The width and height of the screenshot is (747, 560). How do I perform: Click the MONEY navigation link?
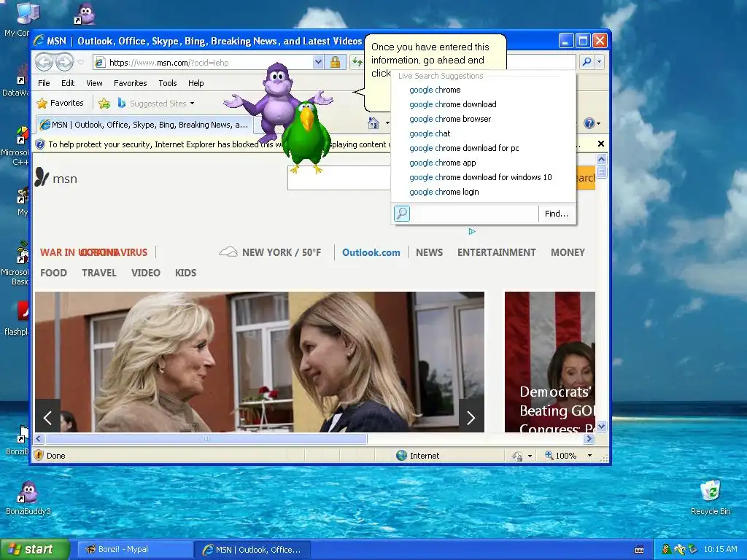(x=568, y=252)
